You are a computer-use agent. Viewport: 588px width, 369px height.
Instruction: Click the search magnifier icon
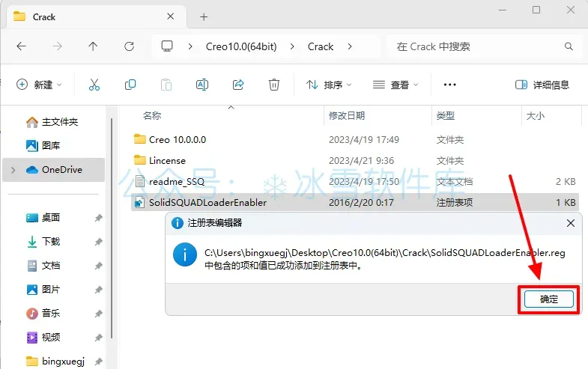coord(569,46)
